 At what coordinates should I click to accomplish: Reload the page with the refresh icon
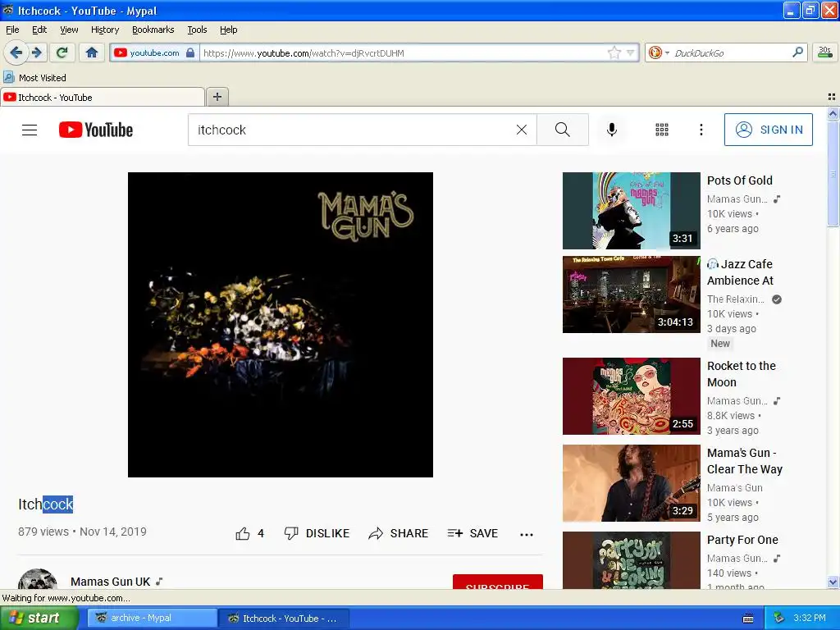[62, 52]
